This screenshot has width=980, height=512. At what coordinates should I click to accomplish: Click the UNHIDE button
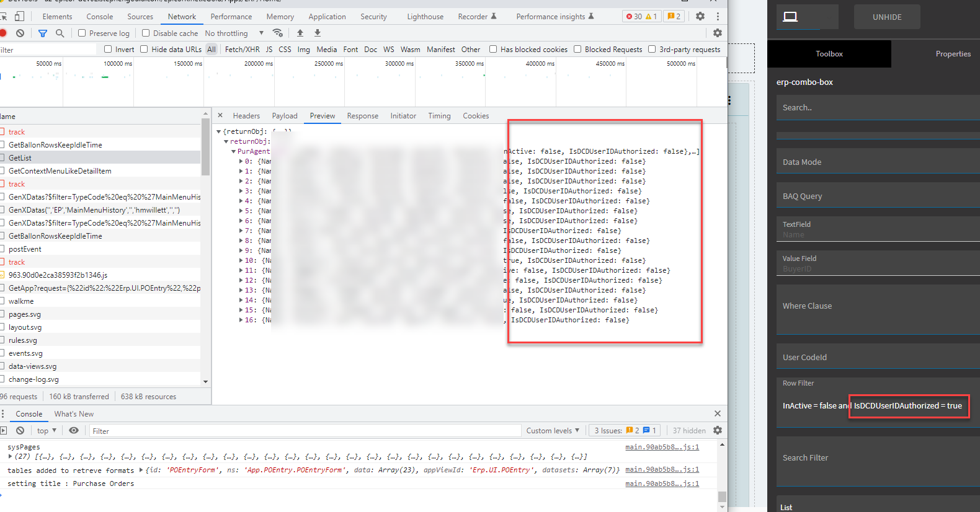887,17
